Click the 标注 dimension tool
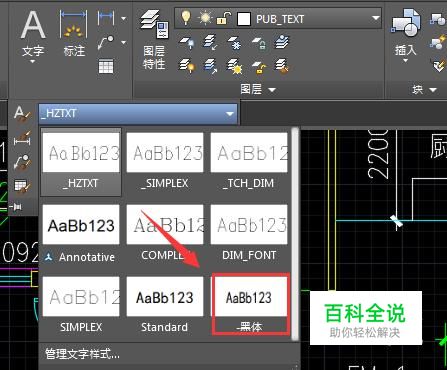The height and width of the screenshot is (370, 447). pos(74,33)
